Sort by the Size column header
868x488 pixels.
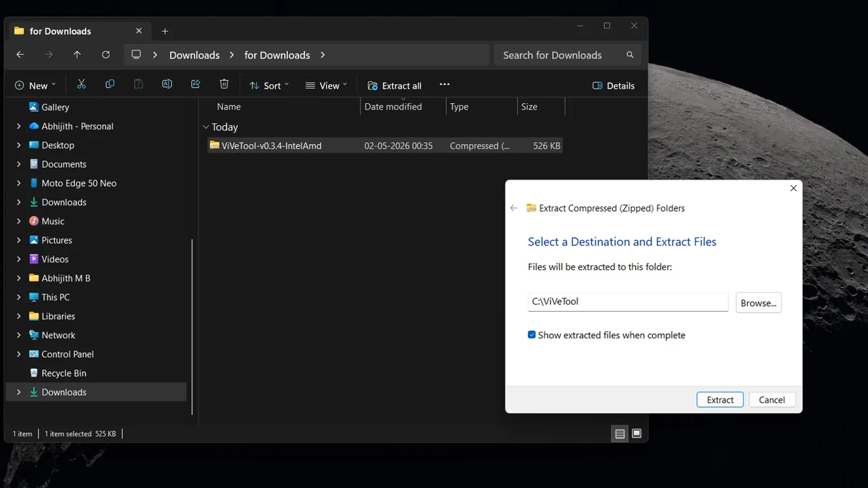click(529, 107)
